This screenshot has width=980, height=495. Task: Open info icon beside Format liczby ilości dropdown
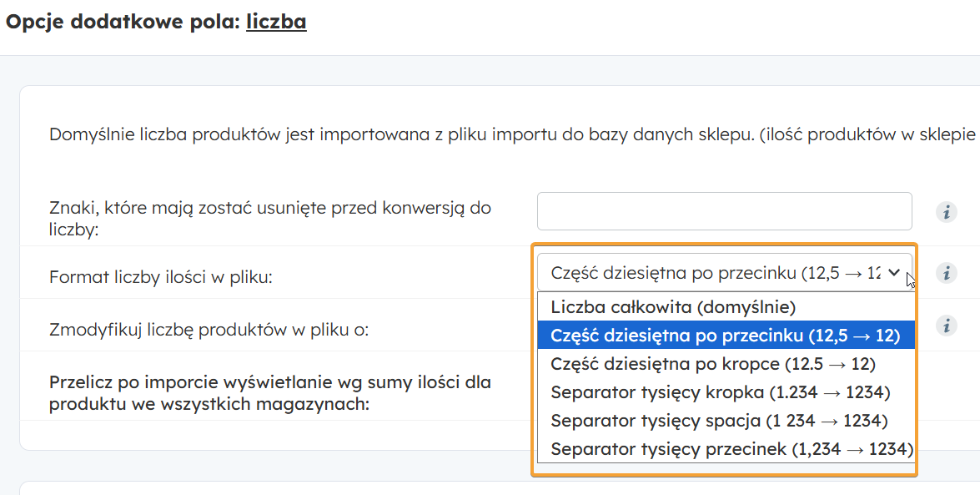pyautogui.click(x=947, y=273)
